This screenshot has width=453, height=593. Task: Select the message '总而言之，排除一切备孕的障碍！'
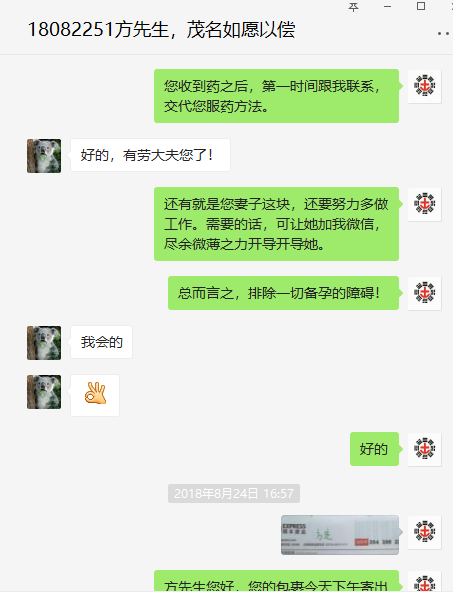click(x=283, y=293)
